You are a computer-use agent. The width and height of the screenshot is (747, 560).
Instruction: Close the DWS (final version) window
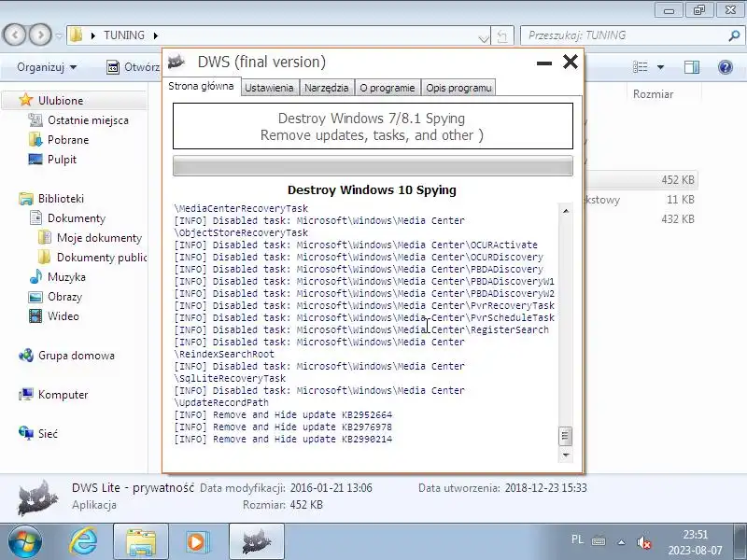pyautogui.click(x=571, y=62)
